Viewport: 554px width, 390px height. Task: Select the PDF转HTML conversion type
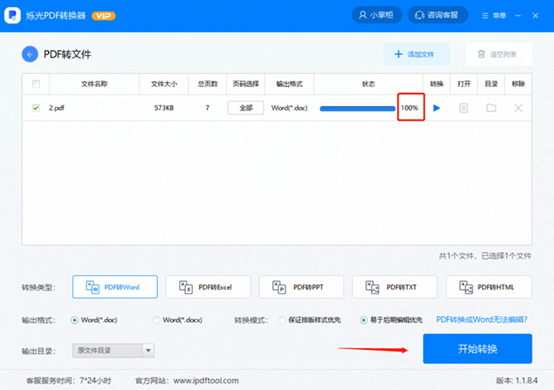[x=489, y=287]
